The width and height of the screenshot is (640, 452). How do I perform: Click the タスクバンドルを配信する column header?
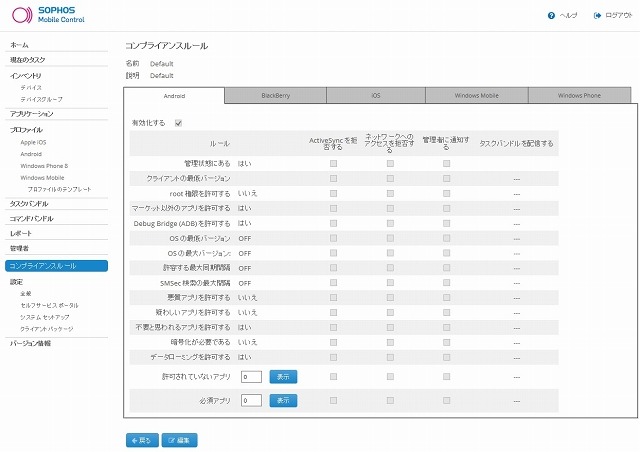[x=516, y=143]
